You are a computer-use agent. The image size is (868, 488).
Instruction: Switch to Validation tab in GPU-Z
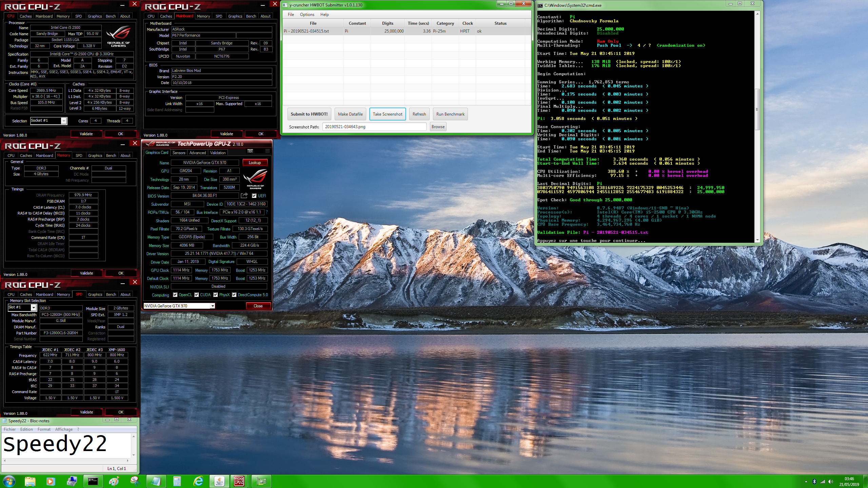(x=218, y=153)
